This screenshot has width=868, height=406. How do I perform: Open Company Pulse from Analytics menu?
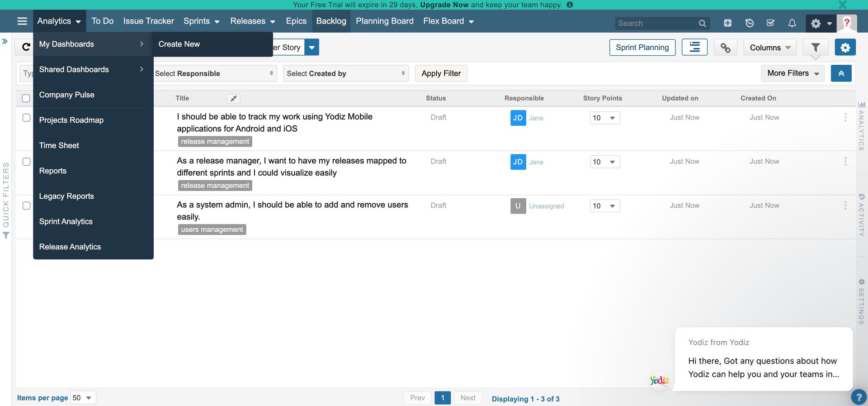93,95
